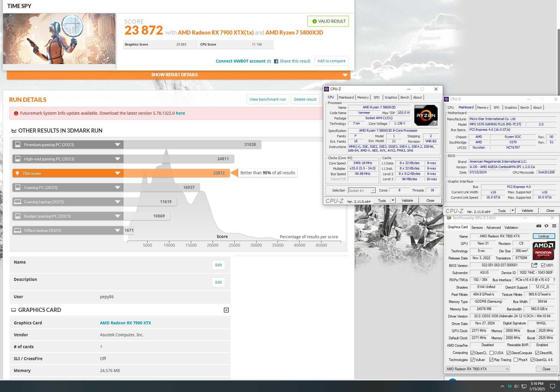
Task: Click the BIOS export share icon in GPU-Z
Action: point(534,265)
